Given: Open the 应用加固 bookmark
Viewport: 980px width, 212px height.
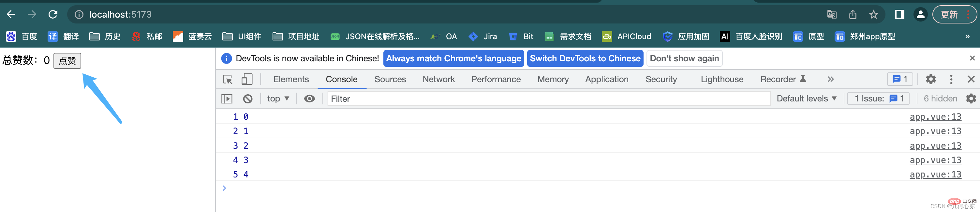Looking at the screenshot, I should 686,37.
